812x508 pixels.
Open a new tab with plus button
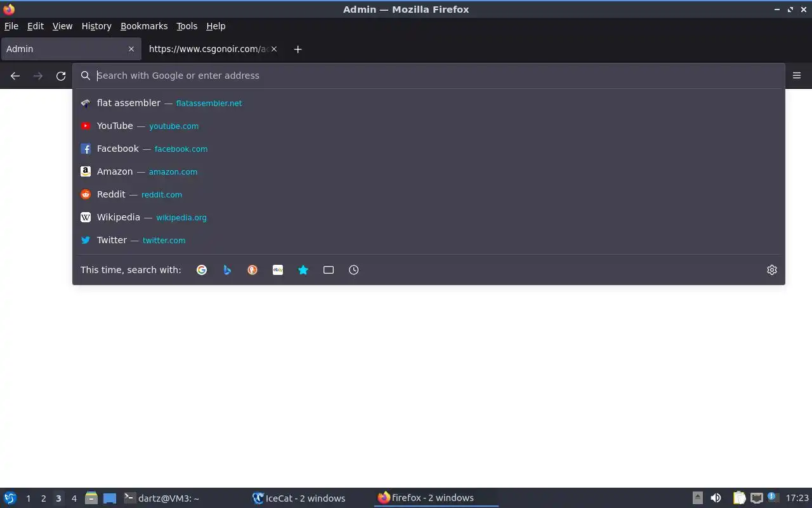[298, 49]
